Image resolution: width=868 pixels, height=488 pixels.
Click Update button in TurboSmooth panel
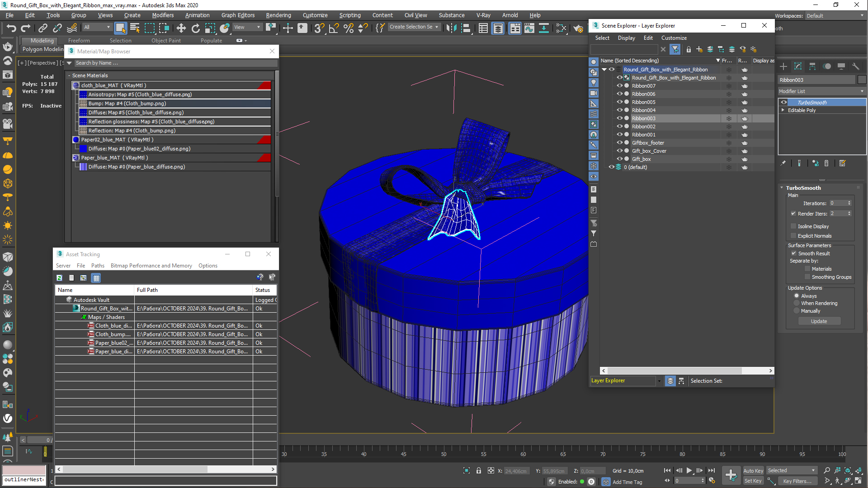tap(819, 321)
